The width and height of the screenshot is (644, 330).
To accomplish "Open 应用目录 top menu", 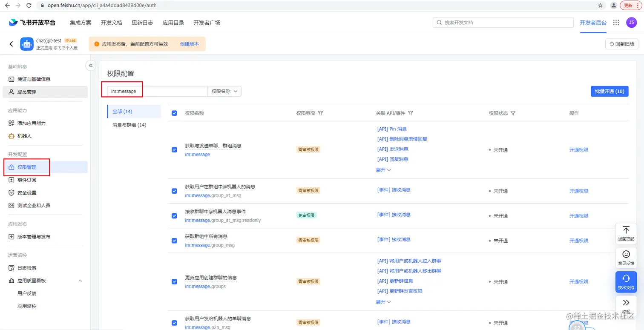I will point(173,23).
